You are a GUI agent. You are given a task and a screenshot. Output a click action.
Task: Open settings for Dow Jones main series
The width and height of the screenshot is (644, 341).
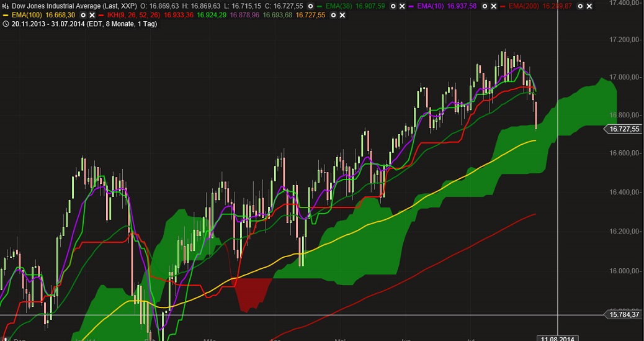click(310, 6)
